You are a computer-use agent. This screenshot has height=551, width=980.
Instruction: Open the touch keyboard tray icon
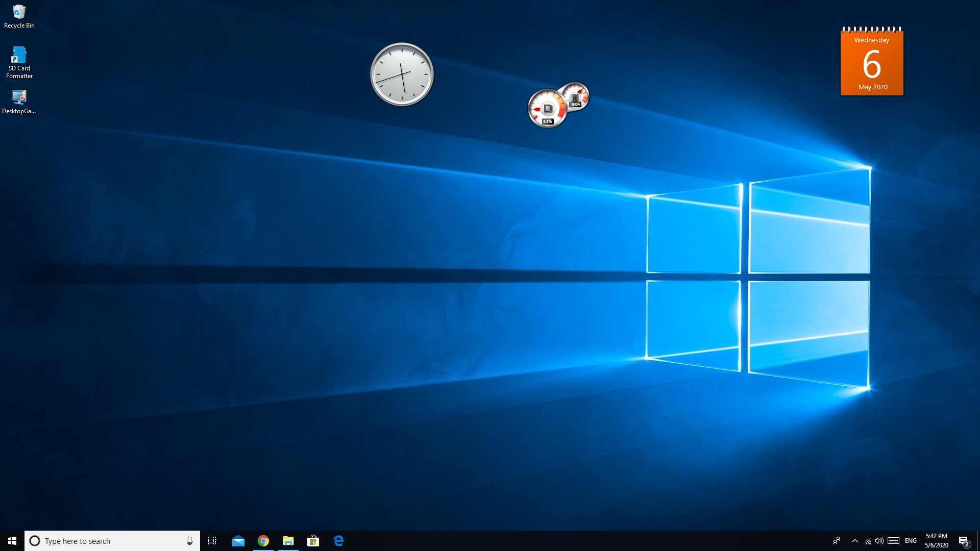click(x=893, y=541)
